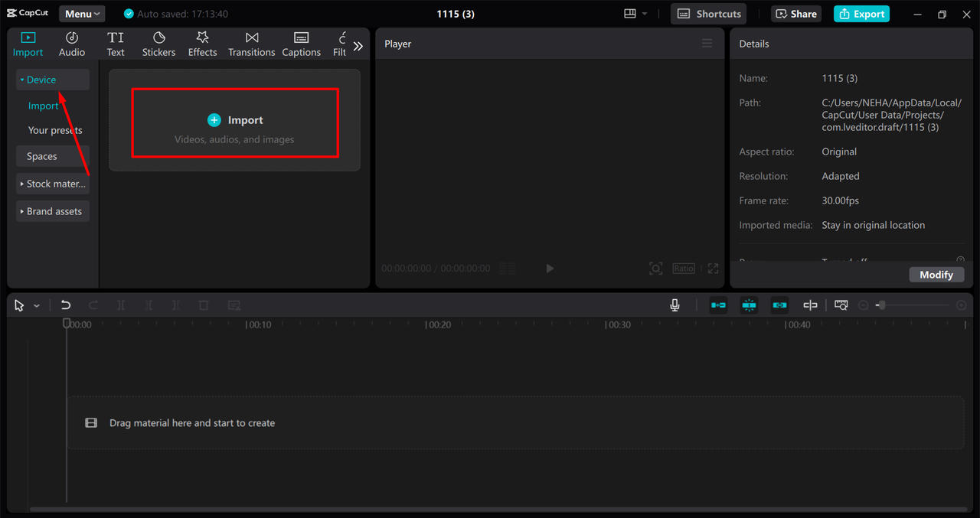Open the Menu dropdown
This screenshot has width=980, height=518.
[82, 14]
